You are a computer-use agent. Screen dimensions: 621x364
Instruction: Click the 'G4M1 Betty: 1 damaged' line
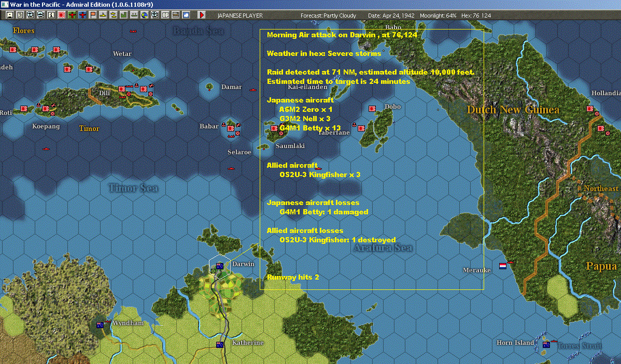[x=324, y=212]
